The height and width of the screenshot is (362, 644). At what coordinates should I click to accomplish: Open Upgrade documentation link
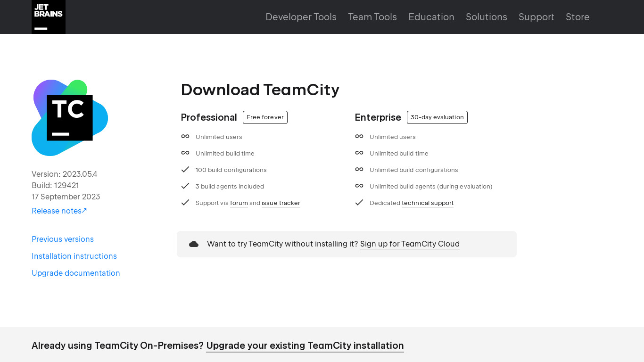tap(76, 273)
